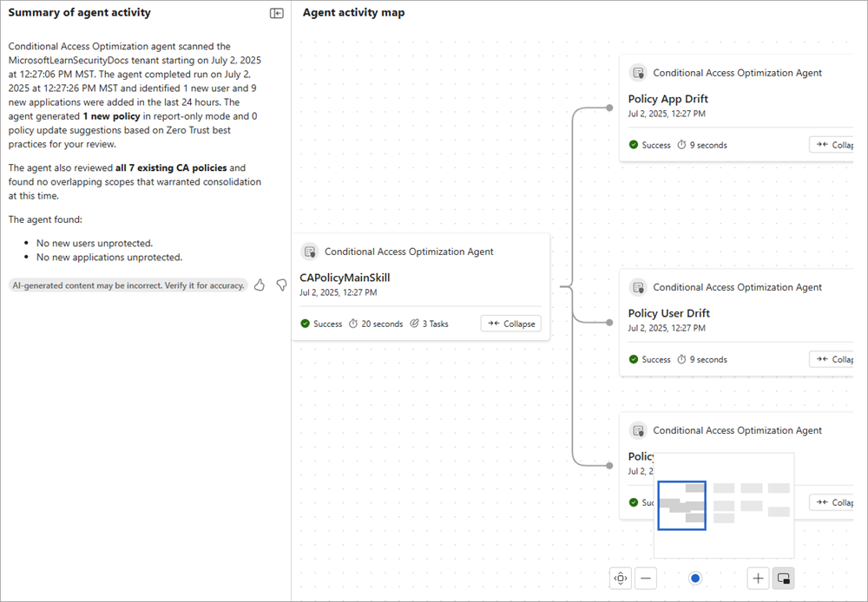This screenshot has height=602, width=868.
Task: Click the zoom in plus icon
Action: coord(757,578)
